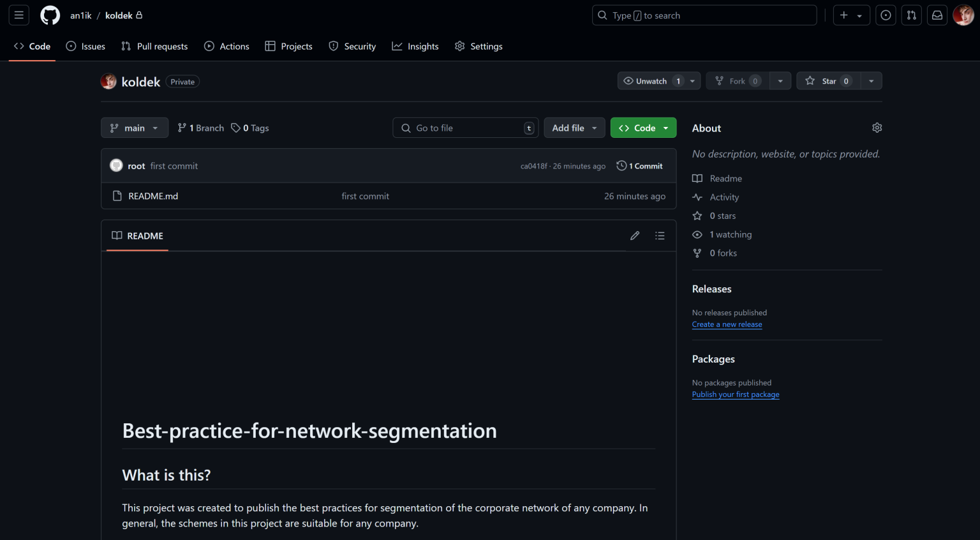The height and width of the screenshot is (540, 980).
Task: Open the pull requests icon in the header
Action: point(911,15)
